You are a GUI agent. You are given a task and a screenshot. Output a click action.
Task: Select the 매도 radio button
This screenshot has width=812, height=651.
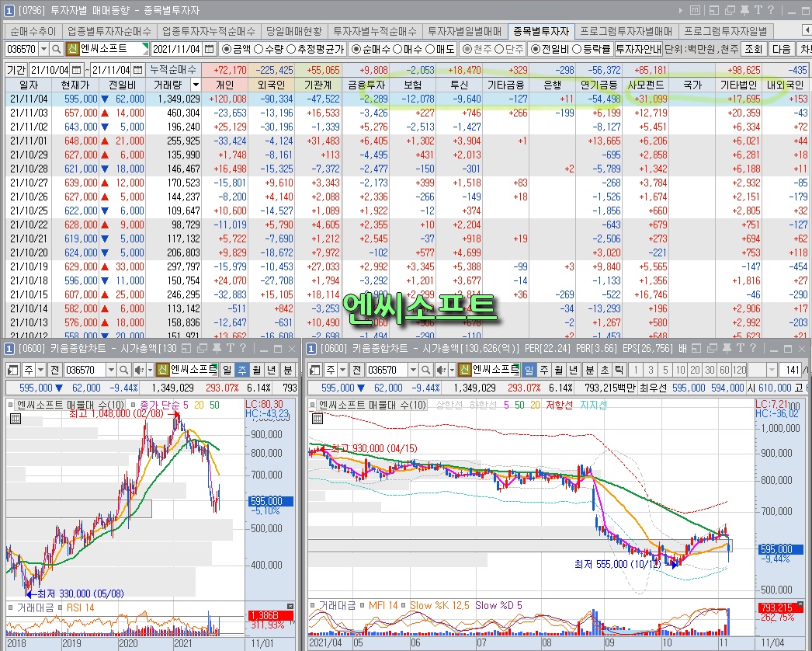430,49
